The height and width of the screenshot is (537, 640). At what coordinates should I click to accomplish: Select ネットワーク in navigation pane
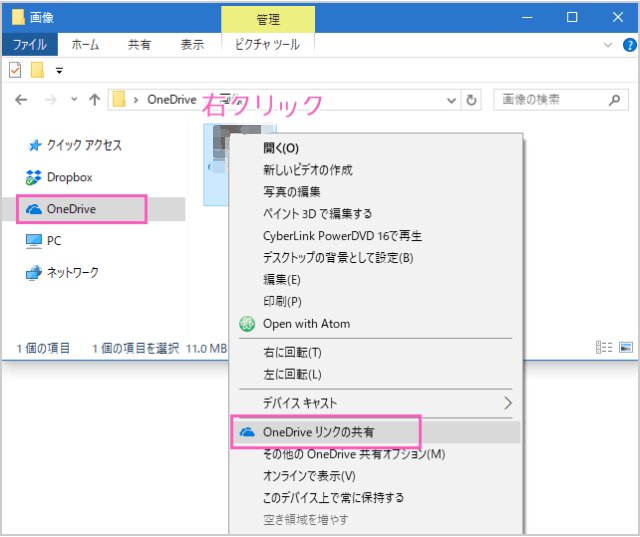coord(62,273)
